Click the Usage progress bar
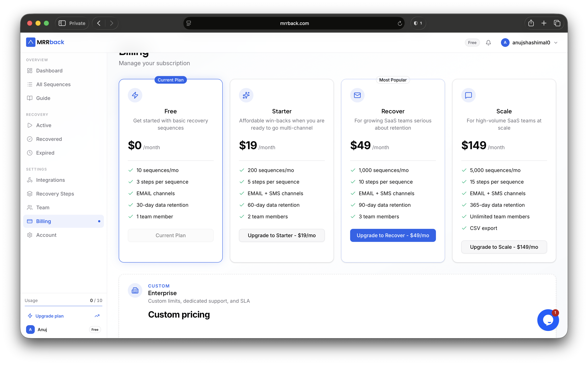Viewport: 588px width, 365px height. click(64, 306)
